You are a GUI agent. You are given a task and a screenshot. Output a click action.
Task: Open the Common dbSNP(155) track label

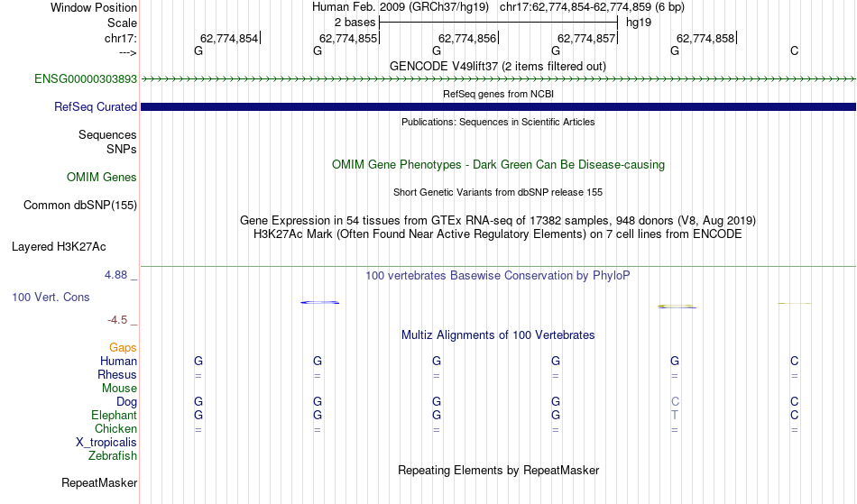(79, 205)
